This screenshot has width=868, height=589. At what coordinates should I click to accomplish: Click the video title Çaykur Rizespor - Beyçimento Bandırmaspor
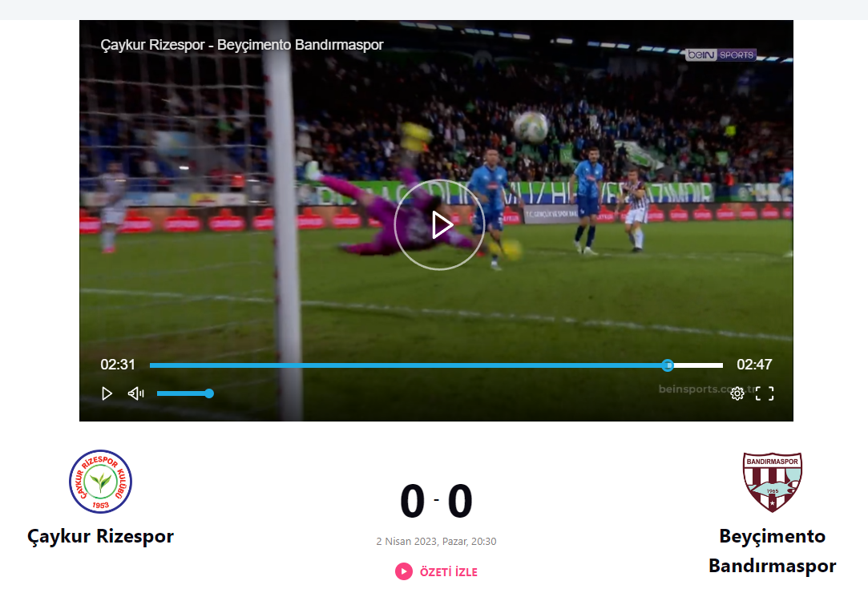[x=242, y=45]
